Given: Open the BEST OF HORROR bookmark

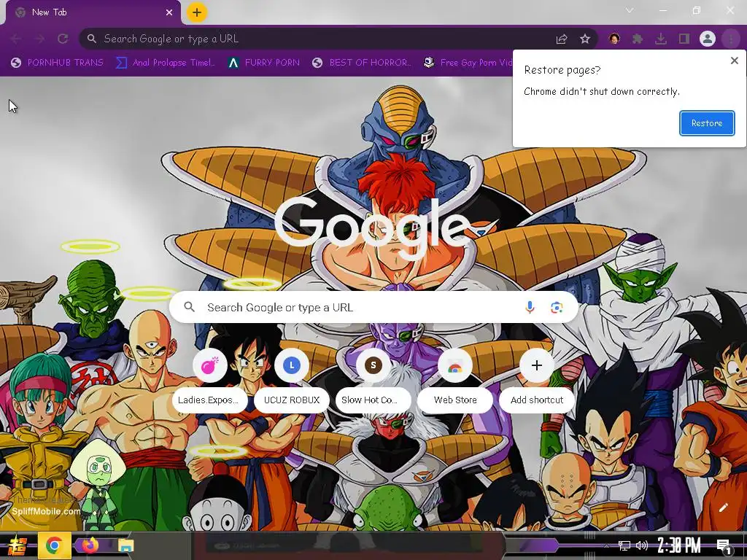Looking at the screenshot, I should 362,63.
